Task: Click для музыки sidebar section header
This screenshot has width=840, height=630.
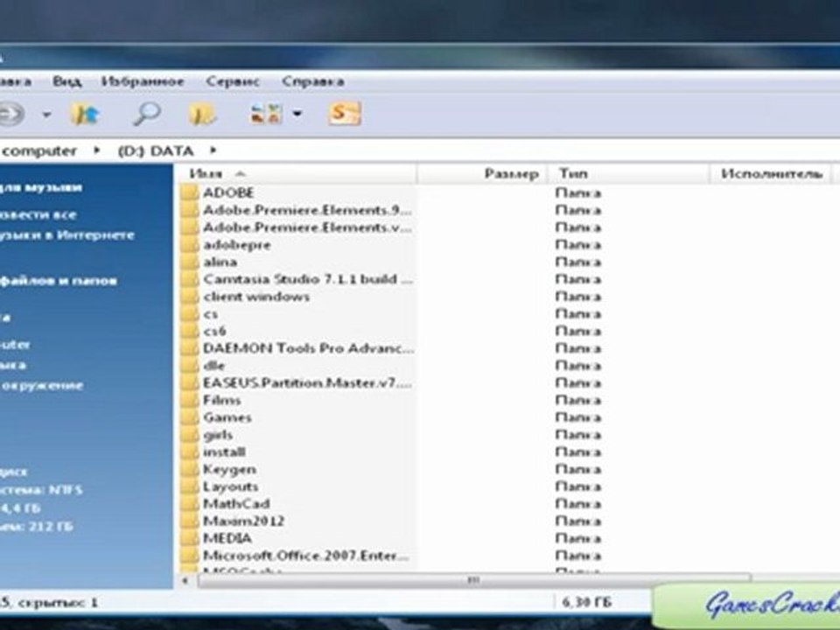Action: click(41, 187)
